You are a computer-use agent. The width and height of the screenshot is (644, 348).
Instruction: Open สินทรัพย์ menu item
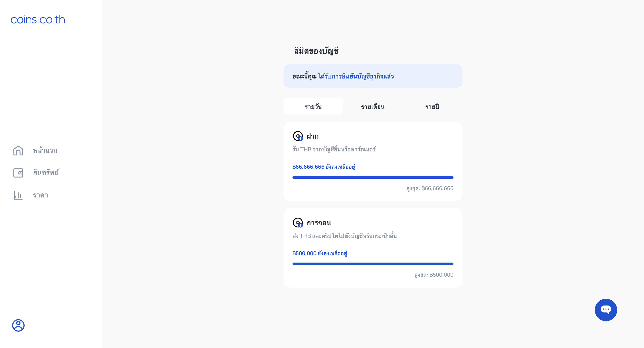point(46,172)
